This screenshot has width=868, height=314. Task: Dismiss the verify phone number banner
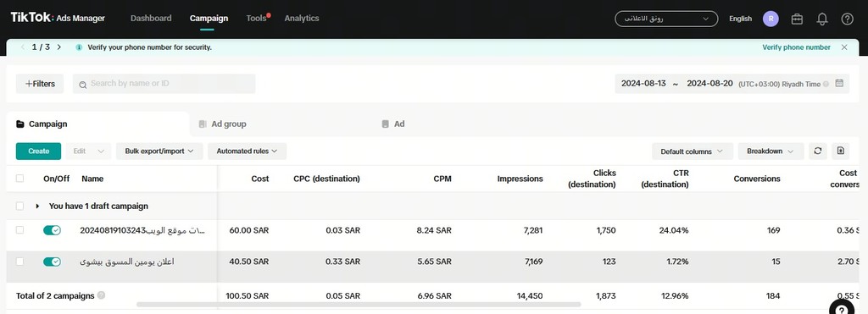point(844,47)
